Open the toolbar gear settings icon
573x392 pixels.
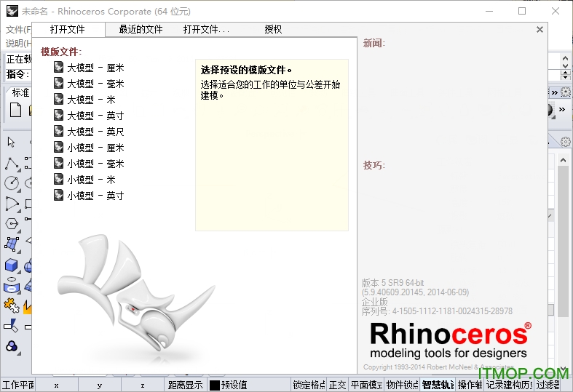pyautogui.click(x=566, y=92)
